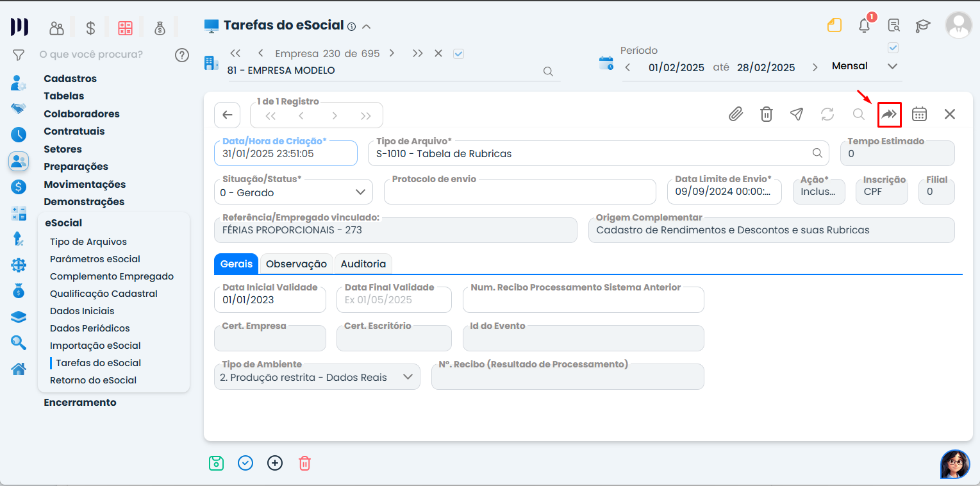Screen dimensions: 980x486
Task: Toggle the checkbox beside Empresa navigation
Action: pyautogui.click(x=458, y=54)
